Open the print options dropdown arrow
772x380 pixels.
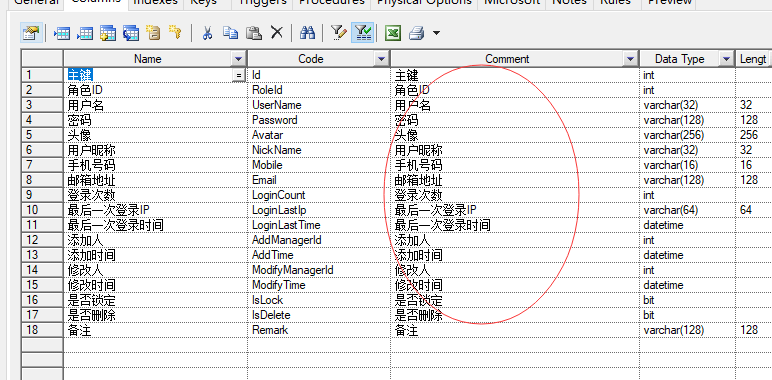click(x=436, y=33)
